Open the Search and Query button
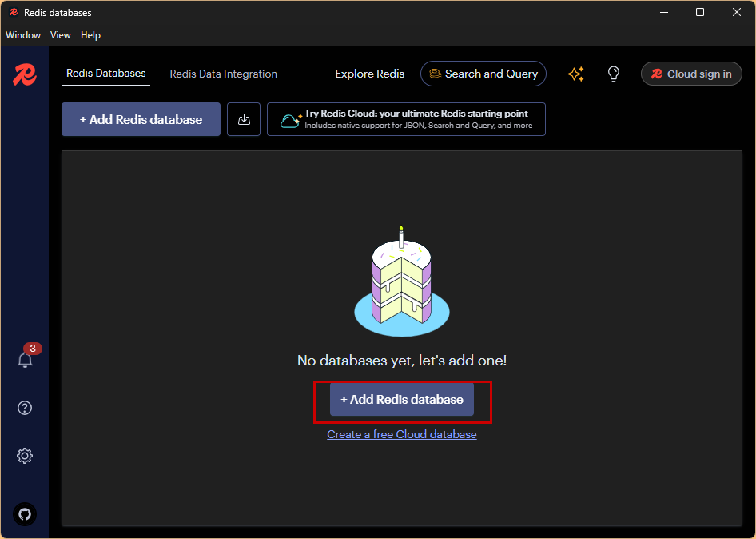Screen dimensions: 756x539 483,74
